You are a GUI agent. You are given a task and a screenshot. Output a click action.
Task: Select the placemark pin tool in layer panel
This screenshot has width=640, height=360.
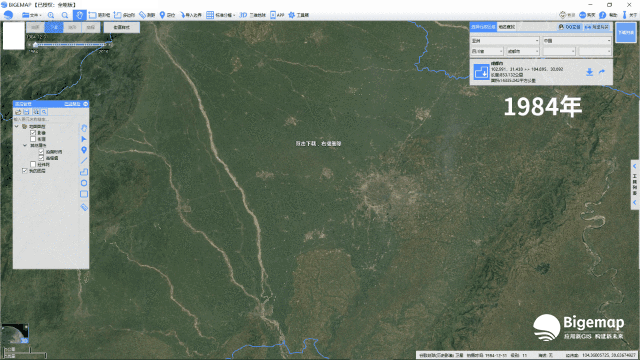(x=84, y=150)
